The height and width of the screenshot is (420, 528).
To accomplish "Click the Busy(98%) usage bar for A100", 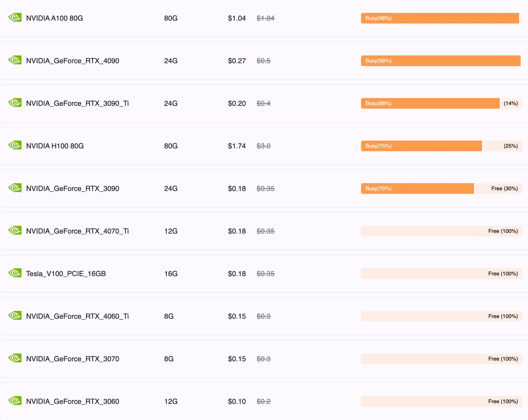I will [440, 18].
